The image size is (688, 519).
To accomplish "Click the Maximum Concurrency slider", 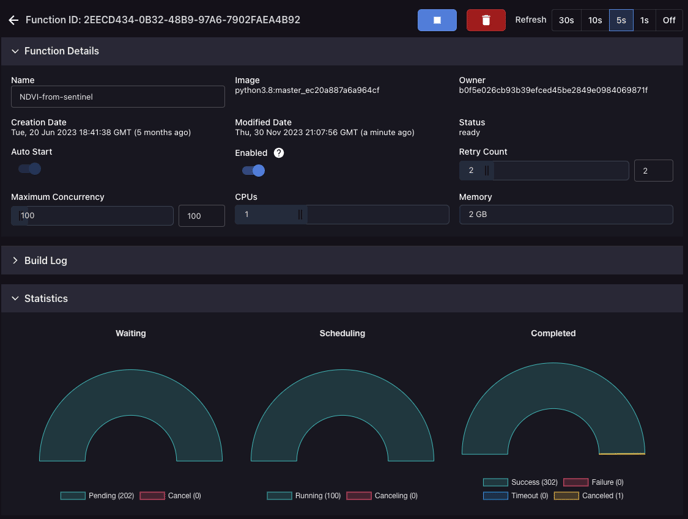I will coord(92,215).
